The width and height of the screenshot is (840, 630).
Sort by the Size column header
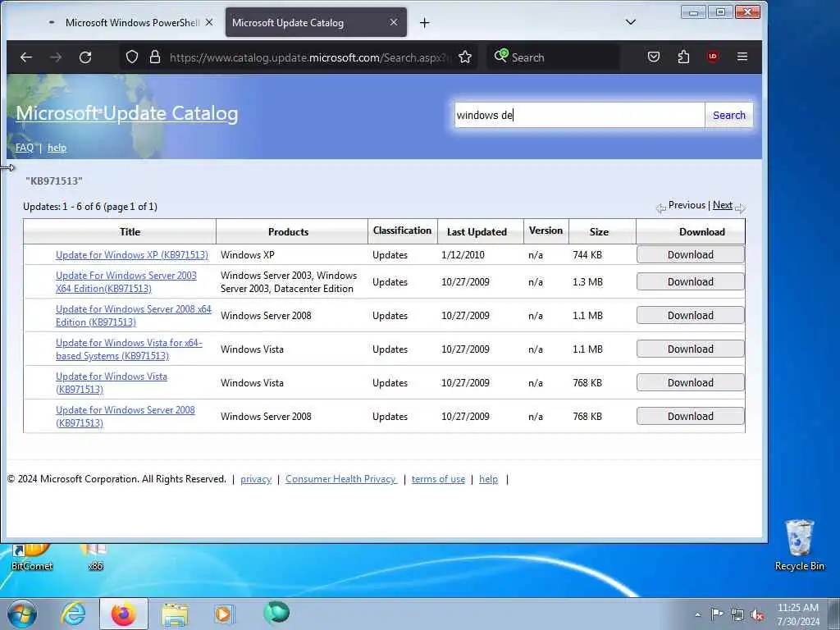(x=599, y=232)
